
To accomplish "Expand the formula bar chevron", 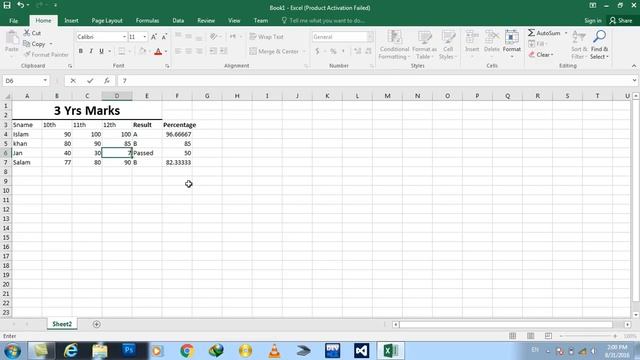I will [x=634, y=81].
